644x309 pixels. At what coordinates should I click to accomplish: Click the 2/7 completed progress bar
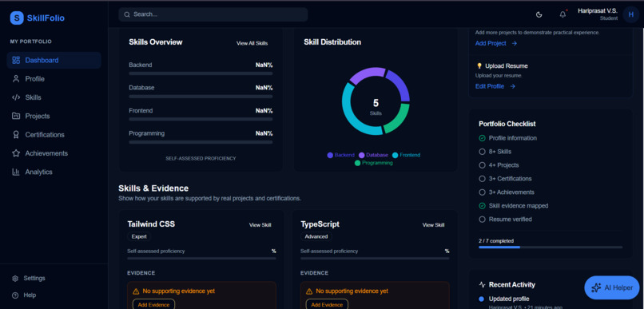coord(551,247)
